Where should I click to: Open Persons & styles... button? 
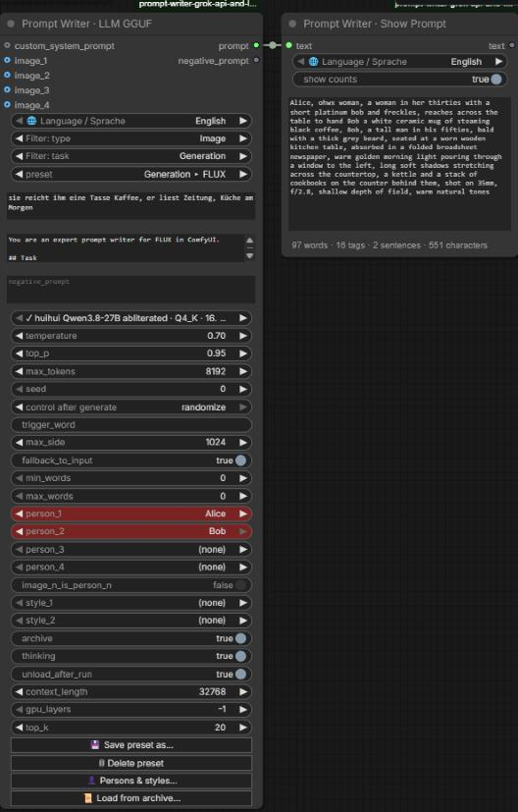(x=130, y=781)
